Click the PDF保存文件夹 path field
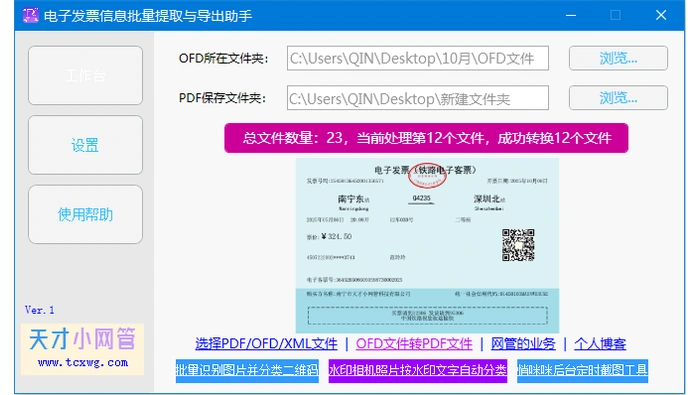Viewport: 700px width, 395px height. click(417, 98)
